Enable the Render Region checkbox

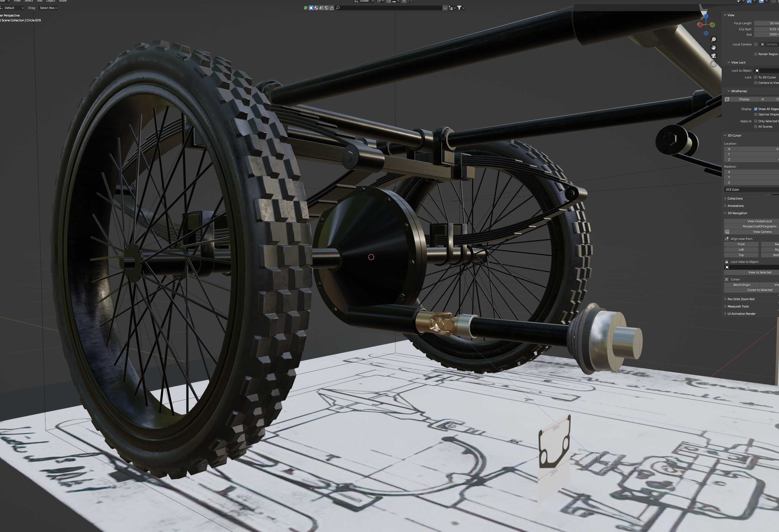(x=755, y=54)
